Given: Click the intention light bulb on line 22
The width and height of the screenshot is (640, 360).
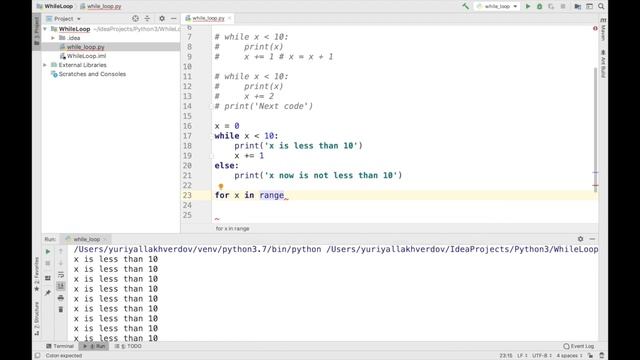Looking at the screenshot, I should [220, 187].
